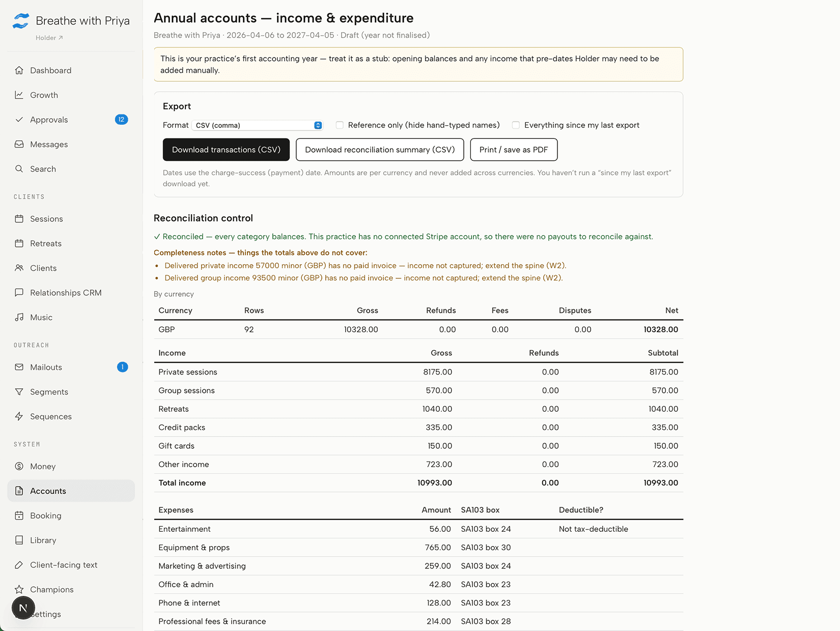Viewport: 840px width, 631px height.
Task: Click Download reconciliation summary (CSV)
Action: pos(380,150)
